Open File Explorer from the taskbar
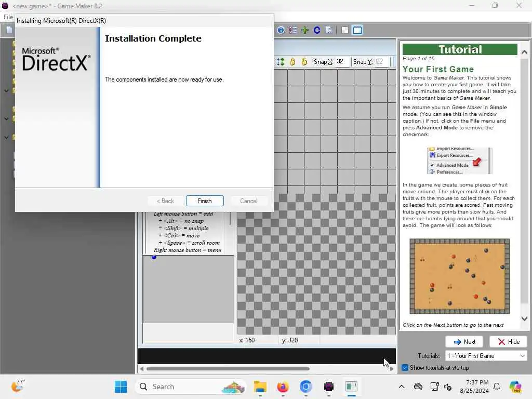This screenshot has height=399, width=532. 260,387
